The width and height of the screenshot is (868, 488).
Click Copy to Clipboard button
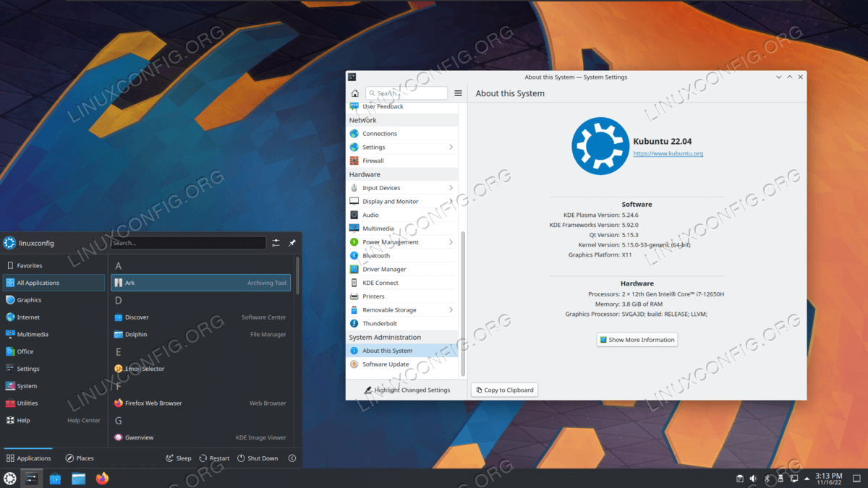(x=504, y=390)
